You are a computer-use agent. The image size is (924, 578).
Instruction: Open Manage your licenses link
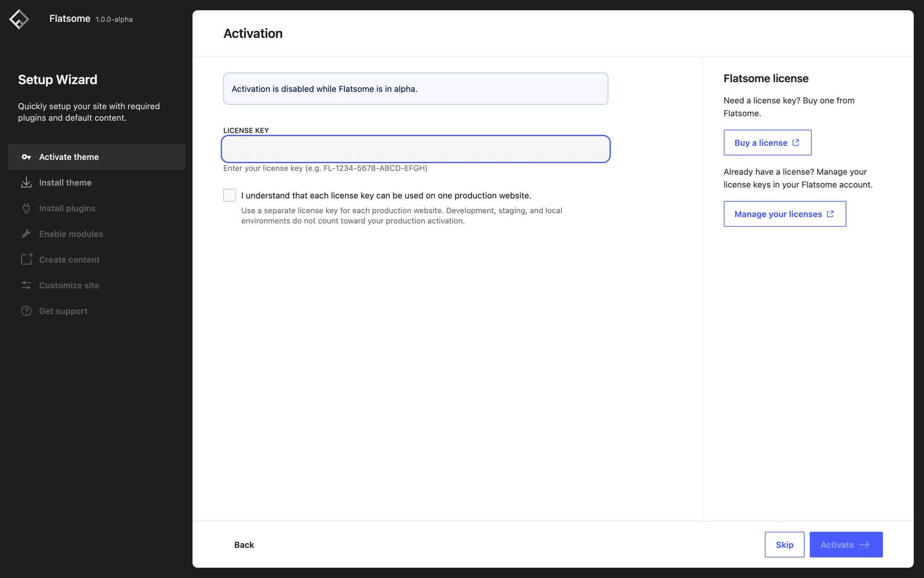tap(785, 214)
